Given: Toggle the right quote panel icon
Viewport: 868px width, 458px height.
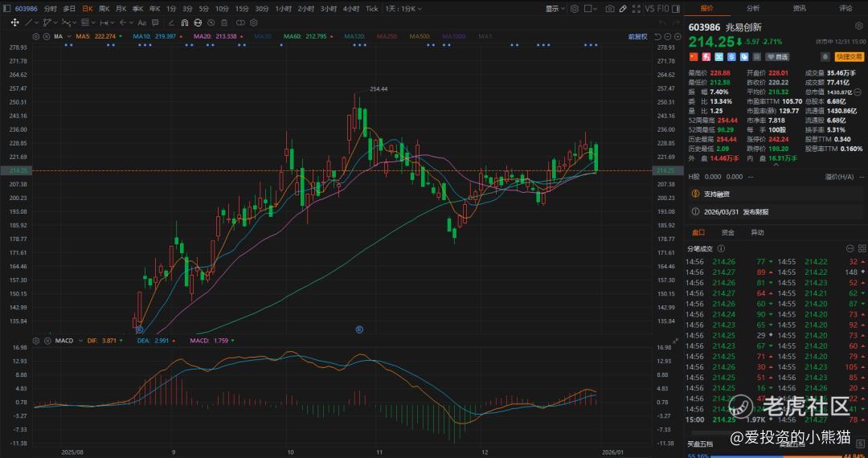Looking at the screenshot, I should 676,9.
